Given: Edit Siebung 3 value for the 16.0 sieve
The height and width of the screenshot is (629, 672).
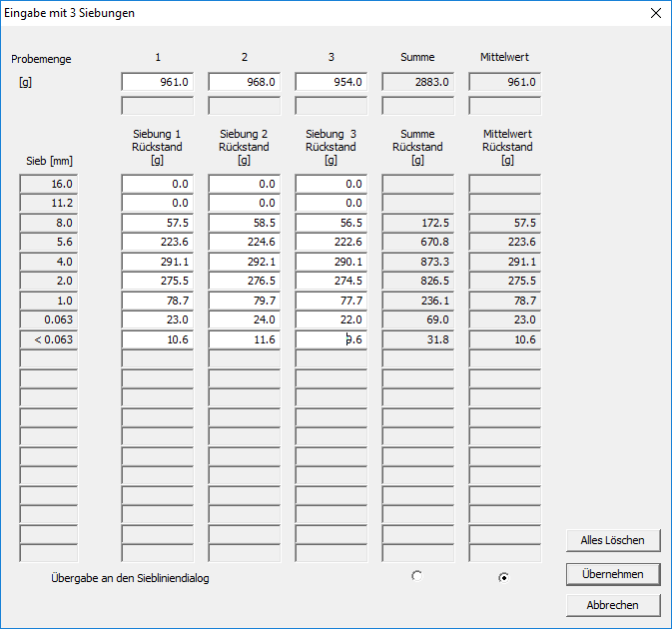Looking at the screenshot, I should point(331,184).
